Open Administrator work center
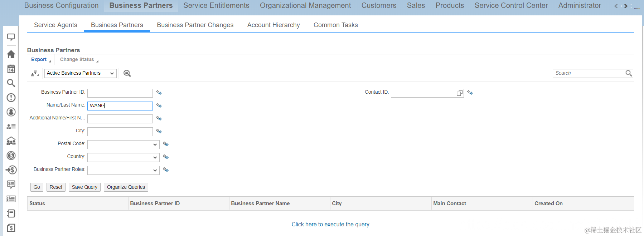 [580, 5]
